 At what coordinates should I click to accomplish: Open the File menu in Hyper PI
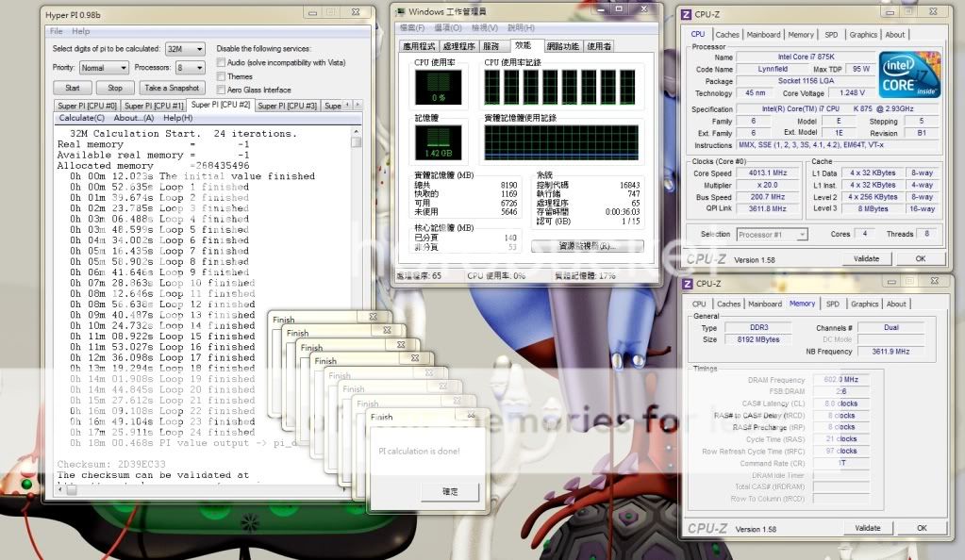tap(56, 31)
